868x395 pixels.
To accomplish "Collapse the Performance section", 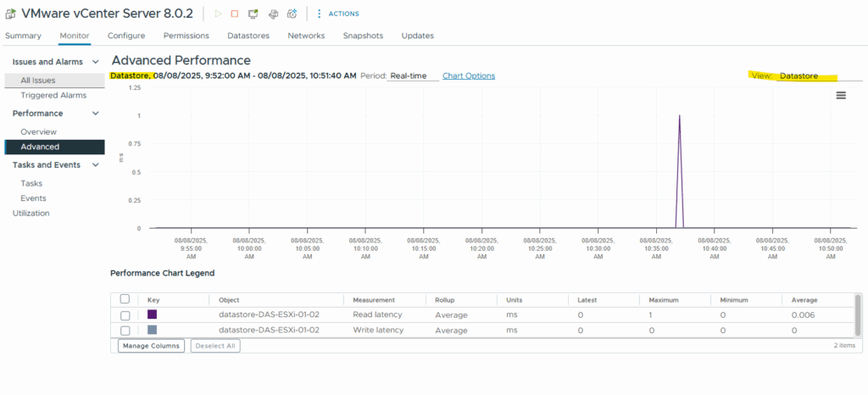I will [96, 114].
